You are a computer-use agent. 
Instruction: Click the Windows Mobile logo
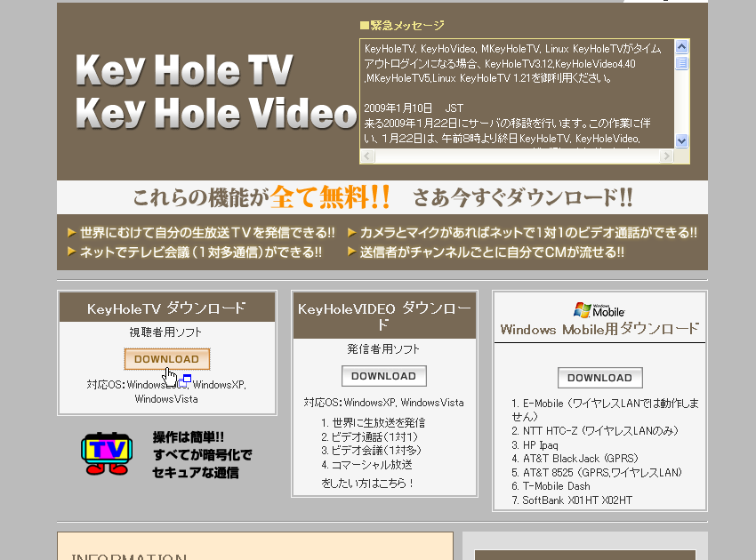[x=599, y=310]
